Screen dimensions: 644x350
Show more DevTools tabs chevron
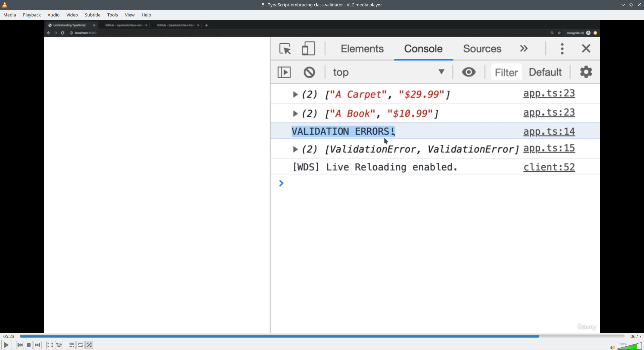524,49
